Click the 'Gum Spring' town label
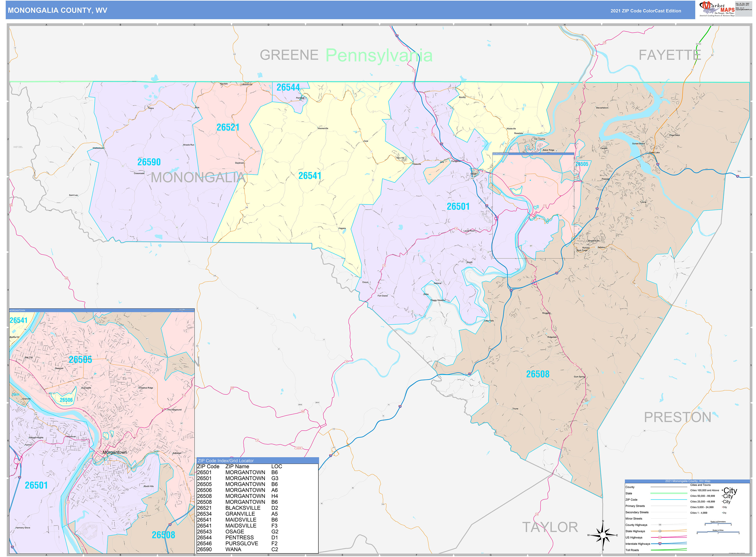Screen dimensions: 756x557 click(579, 377)
